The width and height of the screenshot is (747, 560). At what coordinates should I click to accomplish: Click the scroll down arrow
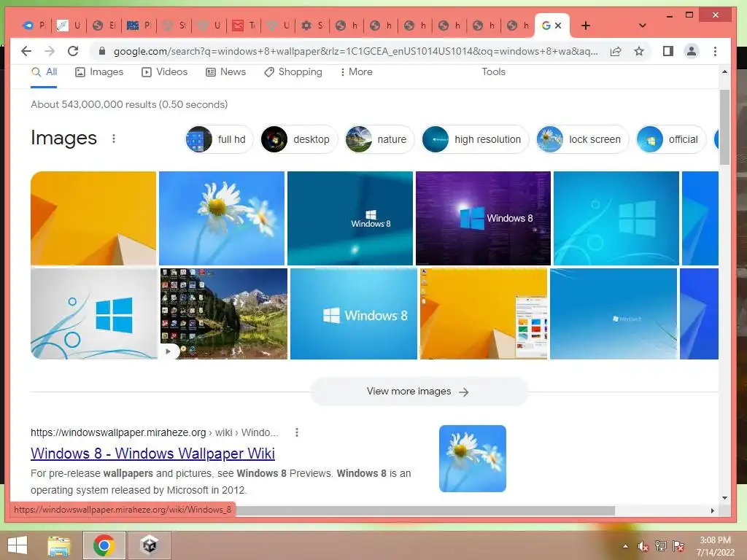pyautogui.click(x=724, y=498)
